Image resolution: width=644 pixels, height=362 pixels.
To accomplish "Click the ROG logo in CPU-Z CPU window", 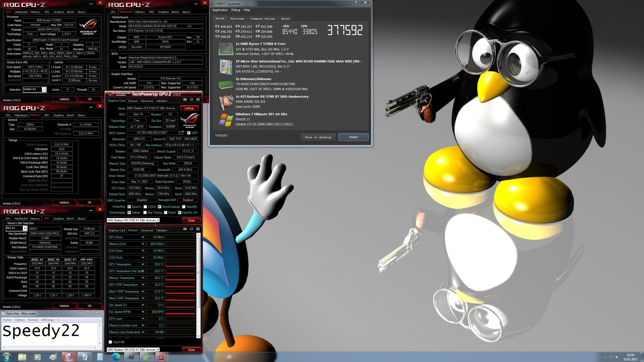I will pyautogui.click(x=88, y=27).
